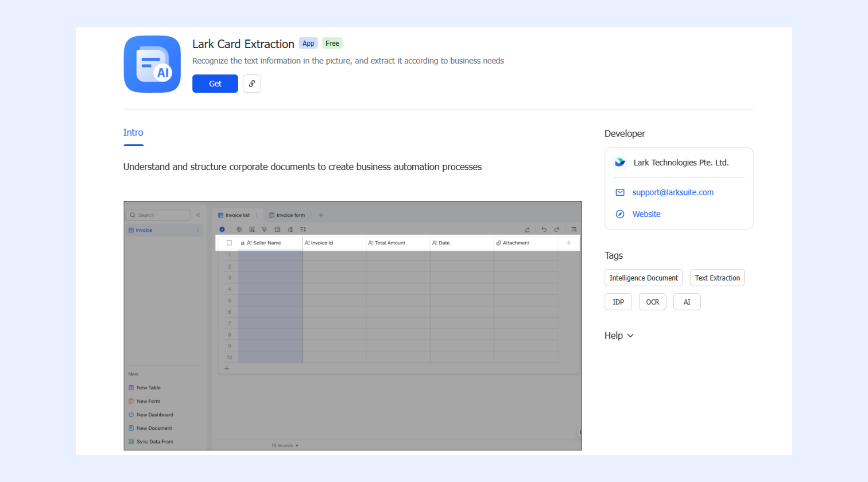Click the Invoice id column header
The height and width of the screenshot is (482, 868).
(x=334, y=243)
